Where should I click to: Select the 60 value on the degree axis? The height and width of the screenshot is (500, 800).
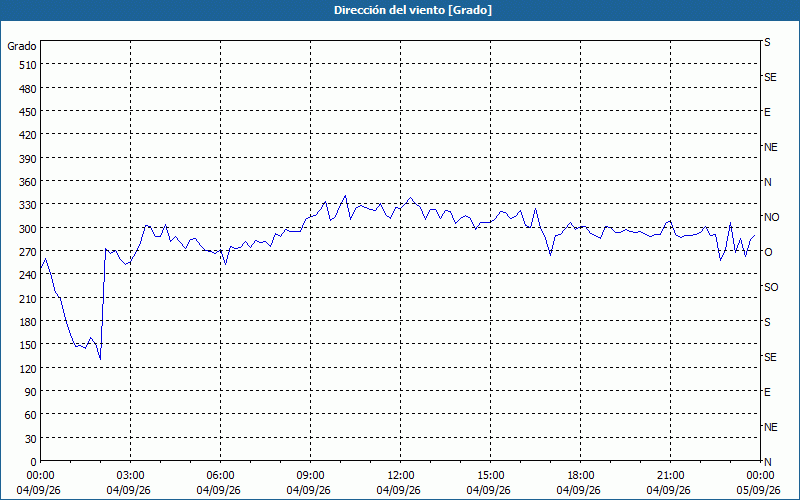(x=31, y=415)
